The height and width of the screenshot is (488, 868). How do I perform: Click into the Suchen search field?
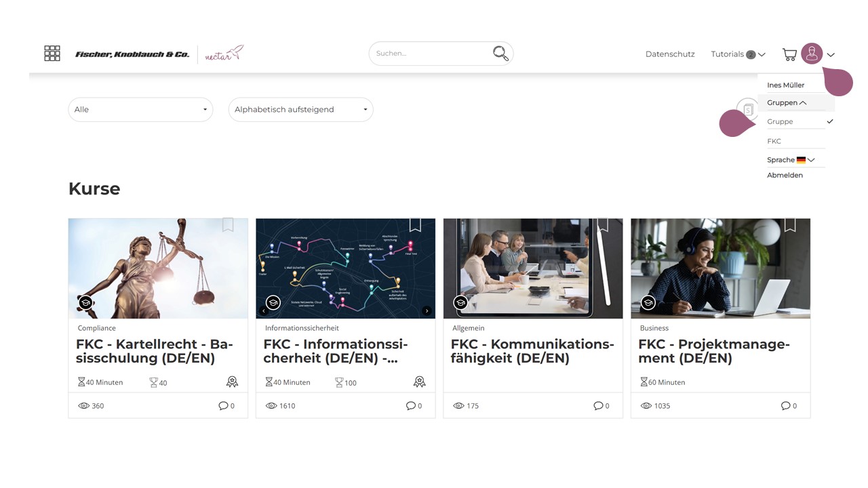tap(431, 54)
